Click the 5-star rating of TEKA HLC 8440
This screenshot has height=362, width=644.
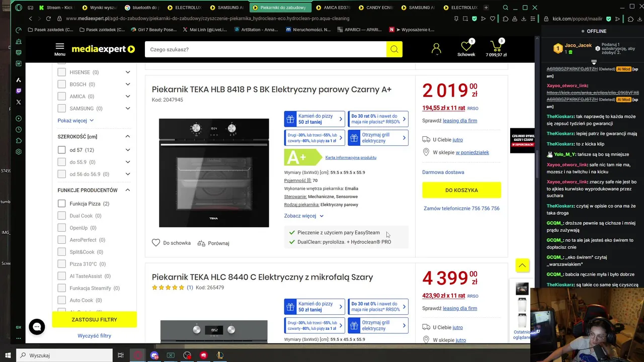[x=168, y=288]
